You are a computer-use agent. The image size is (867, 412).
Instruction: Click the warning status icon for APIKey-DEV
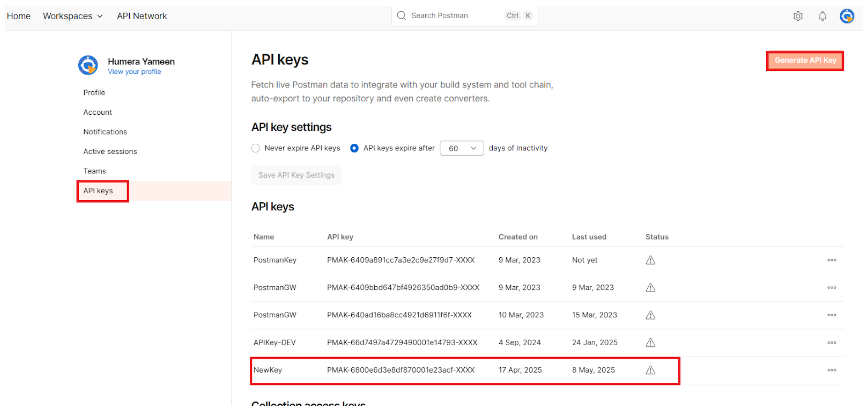tap(651, 342)
